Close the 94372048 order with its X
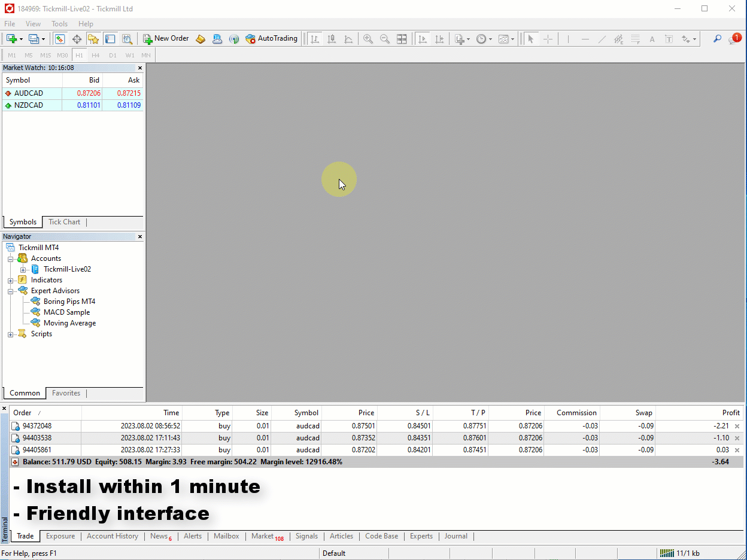747x560 pixels. click(737, 427)
